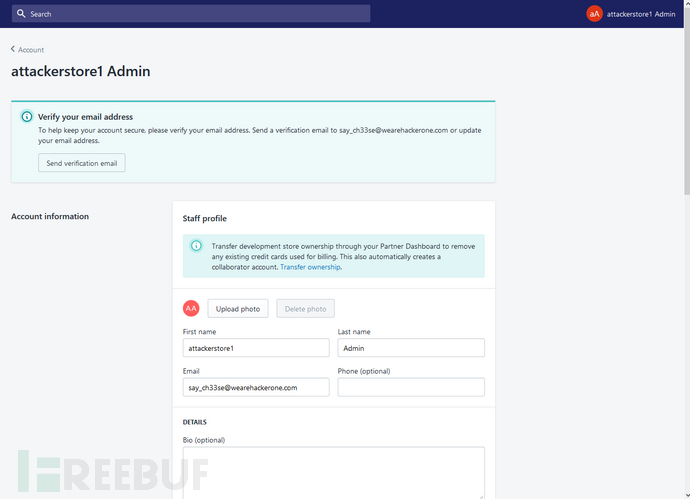Click into the Email field
The image size is (690, 499).
coord(256,388)
